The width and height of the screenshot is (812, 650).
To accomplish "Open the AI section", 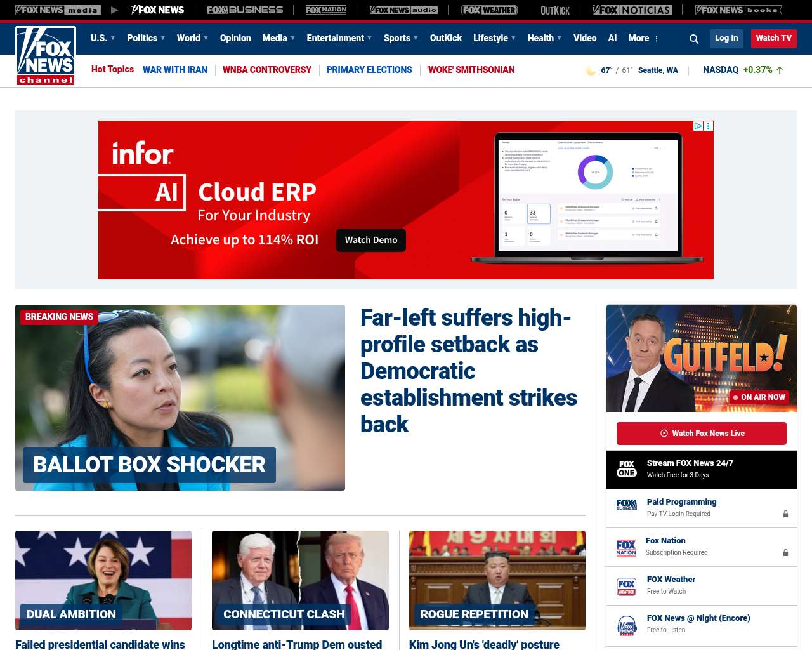I will pyautogui.click(x=612, y=38).
